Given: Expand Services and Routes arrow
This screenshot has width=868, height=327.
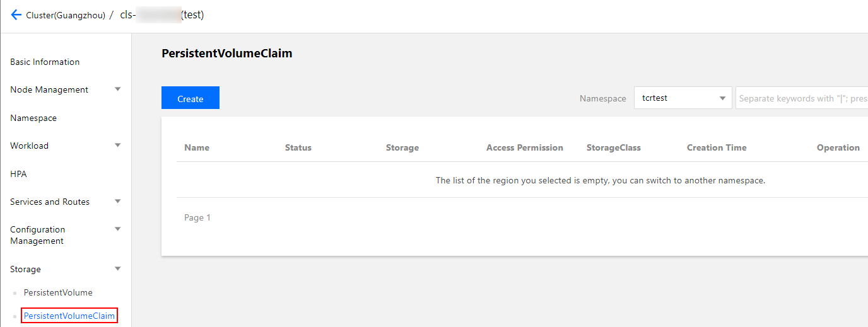Looking at the screenshot, I should tap(117, 202).
